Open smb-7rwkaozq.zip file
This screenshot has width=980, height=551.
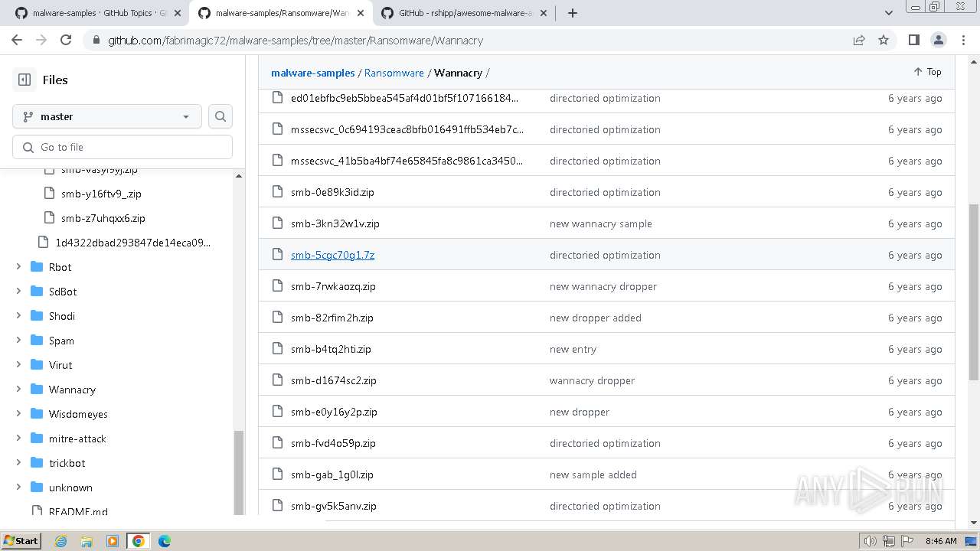[x=333, y=286]
